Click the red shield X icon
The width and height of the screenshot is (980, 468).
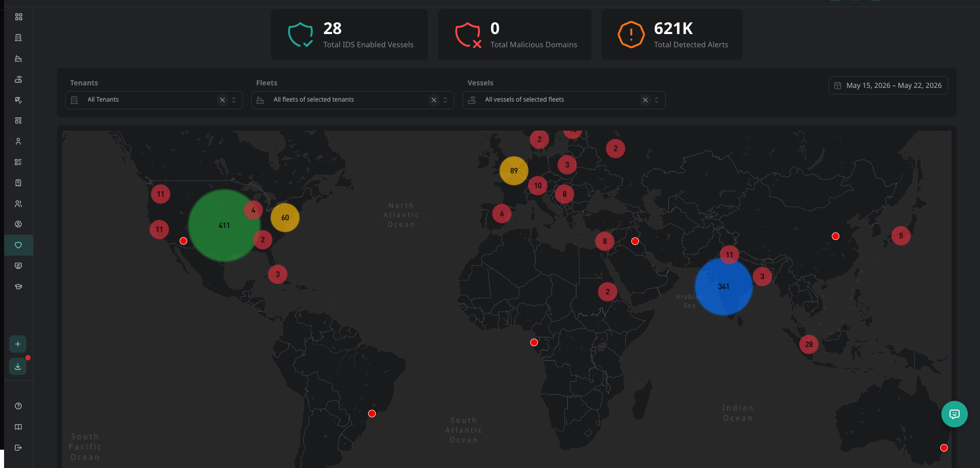point(468,35)
